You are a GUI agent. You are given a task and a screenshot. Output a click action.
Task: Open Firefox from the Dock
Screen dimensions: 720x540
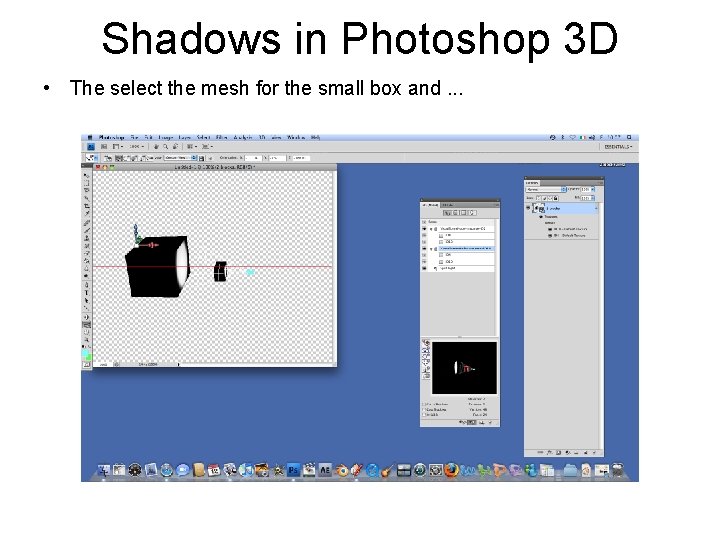[451, 470]
